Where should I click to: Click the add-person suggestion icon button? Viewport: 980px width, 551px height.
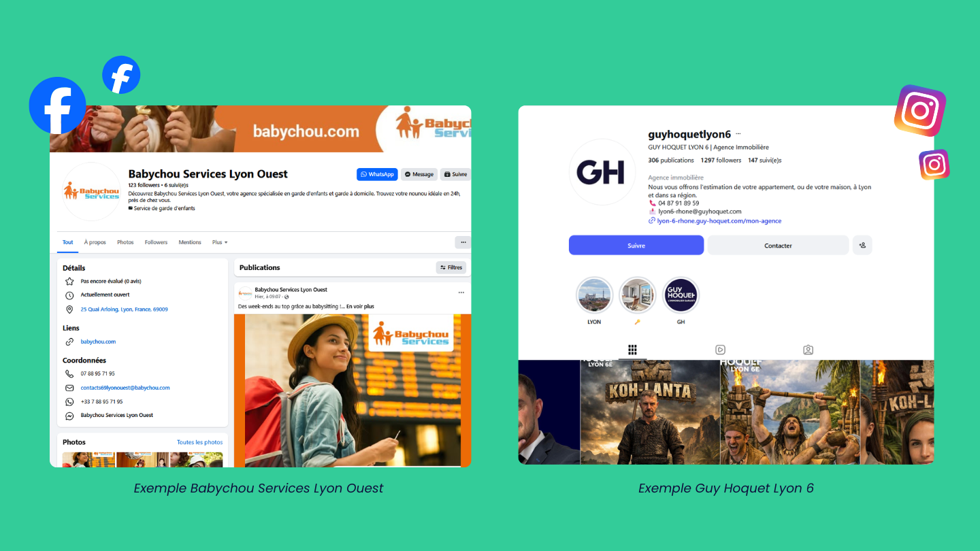[862, 246]
